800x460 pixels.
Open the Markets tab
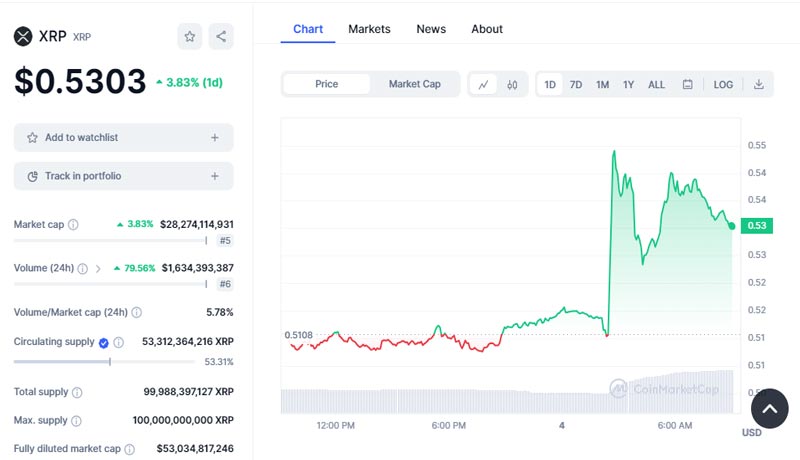point(369,29)
